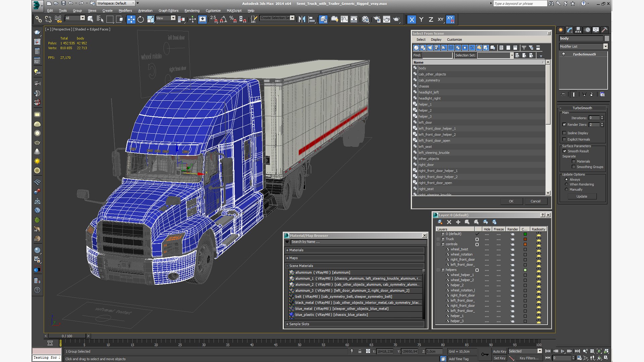Open the Curve Editor icon

[344, 19]
